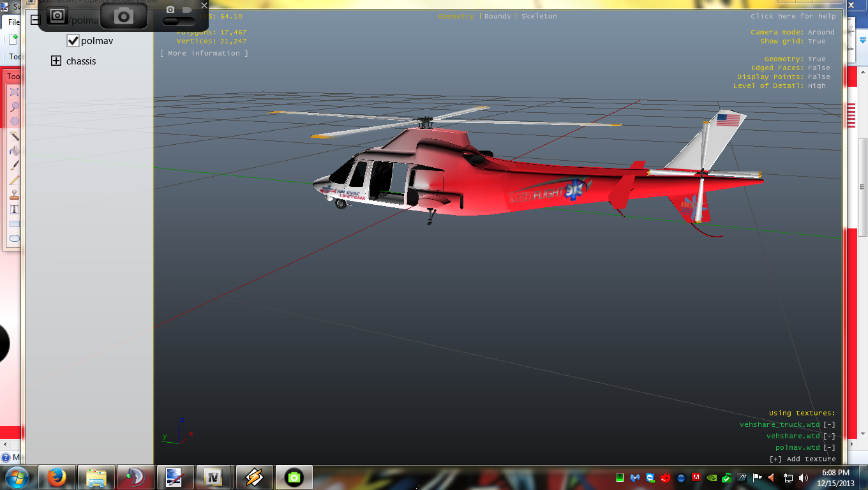The image size is (868, 490).
Task: Click the 'Click here for help' link
Action: click(793, 17)
